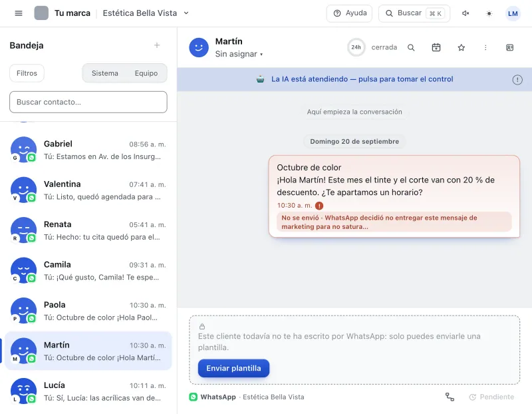Click Valentina's avatar thumbnail

click(x=23, y=190)
